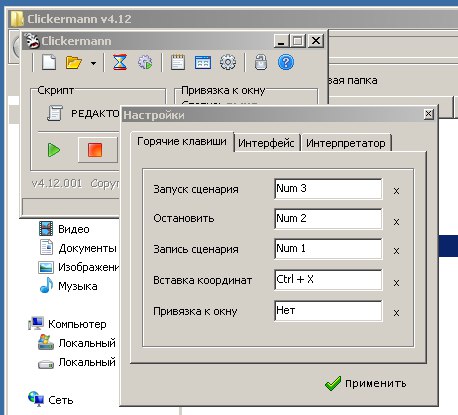Start the script with green play button
Image resolution: width=458 pixels, height=415 pixels.
coord(54,150)
